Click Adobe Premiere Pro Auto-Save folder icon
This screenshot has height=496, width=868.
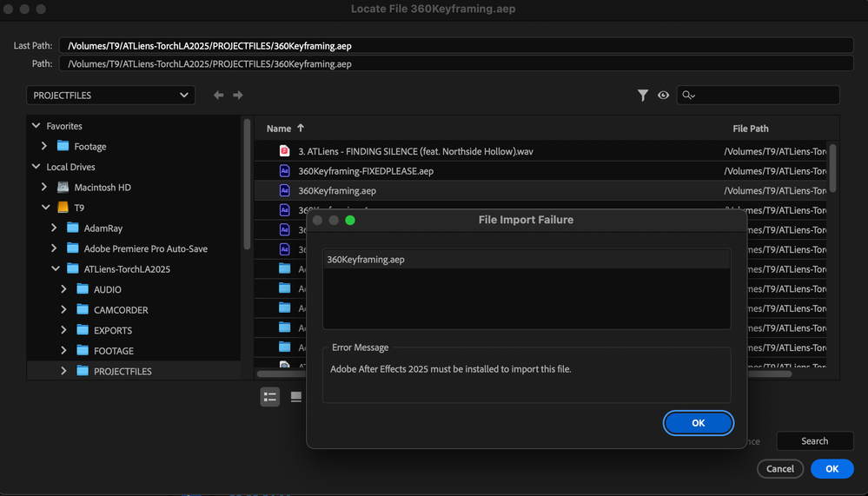pyautogui.click(x=72, y=248)
